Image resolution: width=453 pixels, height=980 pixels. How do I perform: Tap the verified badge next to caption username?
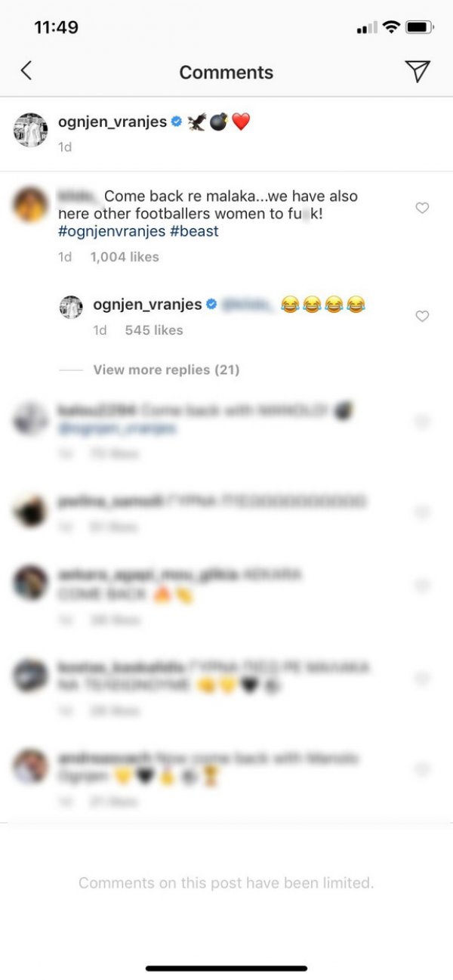[177, 122]
